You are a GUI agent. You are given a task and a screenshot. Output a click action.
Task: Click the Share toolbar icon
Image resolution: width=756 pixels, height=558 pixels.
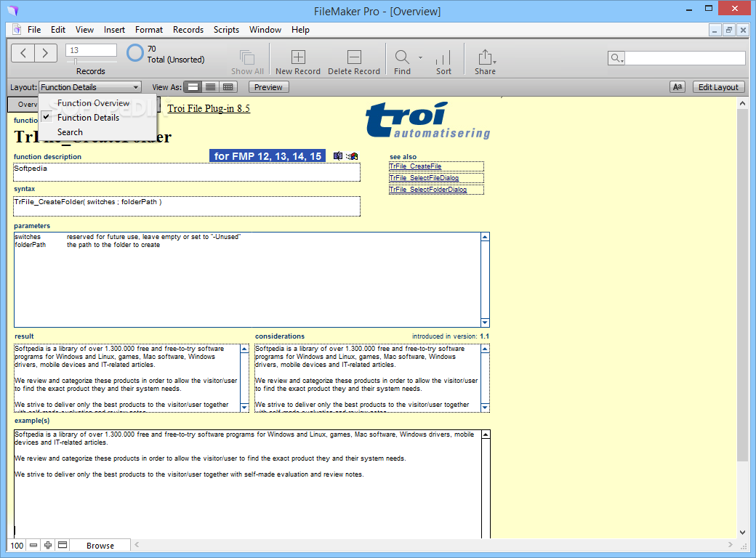point(485,57)
